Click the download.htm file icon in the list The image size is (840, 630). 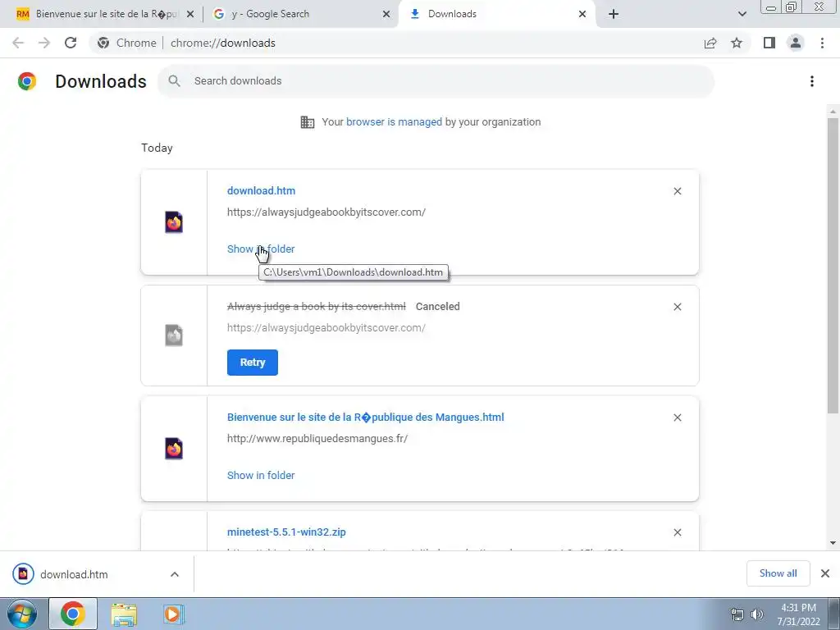pos(174,221)
